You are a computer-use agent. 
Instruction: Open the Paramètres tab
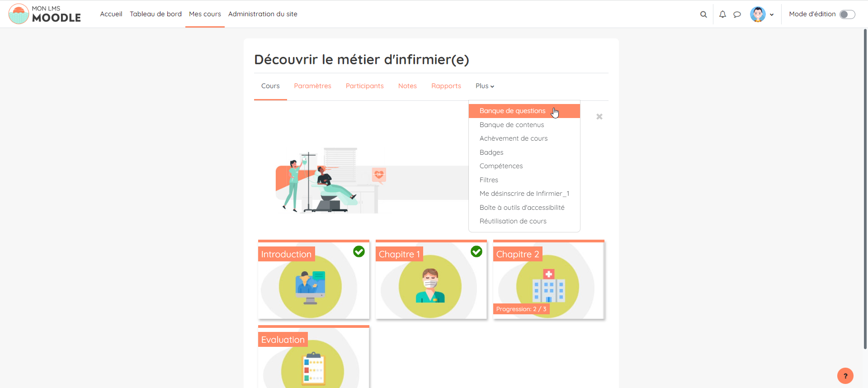point(312,86)
